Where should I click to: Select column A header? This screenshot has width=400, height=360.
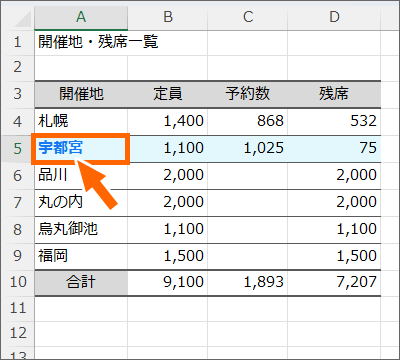[x=81, y=17]
